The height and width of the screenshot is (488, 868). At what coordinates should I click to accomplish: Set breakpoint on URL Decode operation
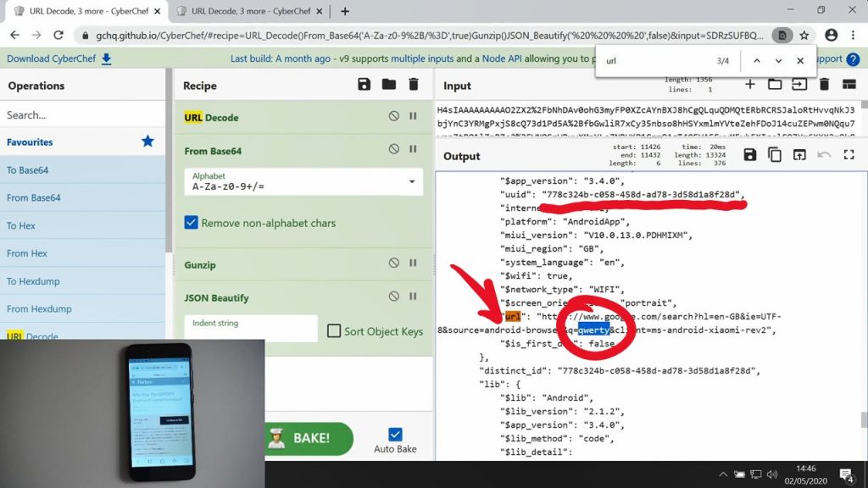413,116
